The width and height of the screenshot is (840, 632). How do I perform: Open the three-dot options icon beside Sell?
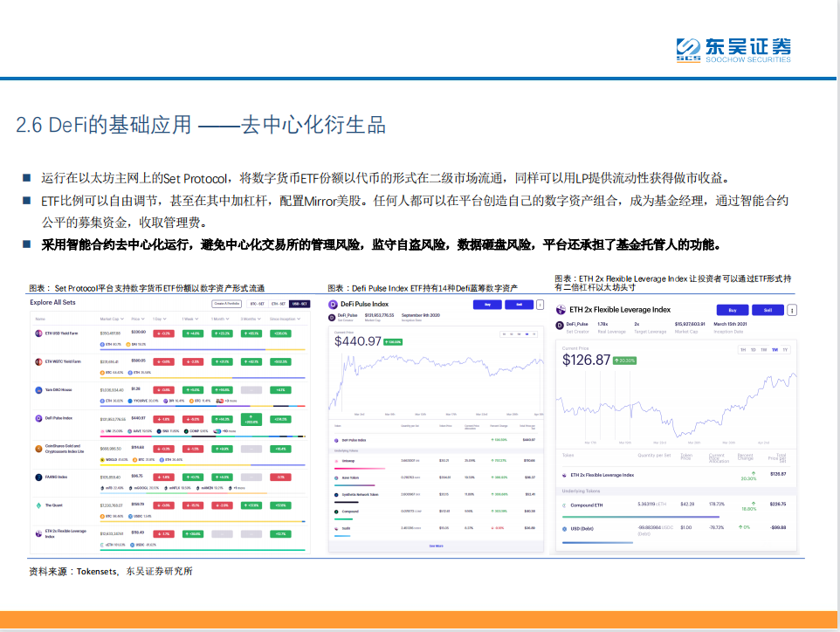click(793, 310)
